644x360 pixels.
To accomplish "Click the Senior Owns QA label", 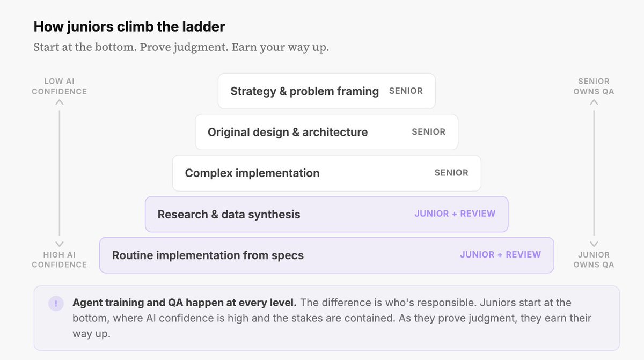I will point(594,86).
